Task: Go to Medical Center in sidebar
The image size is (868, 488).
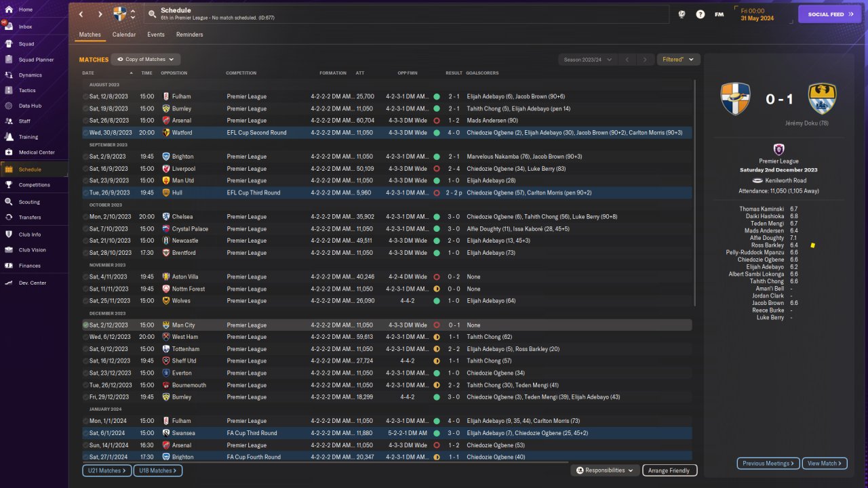Action: [x=37, y=152]
